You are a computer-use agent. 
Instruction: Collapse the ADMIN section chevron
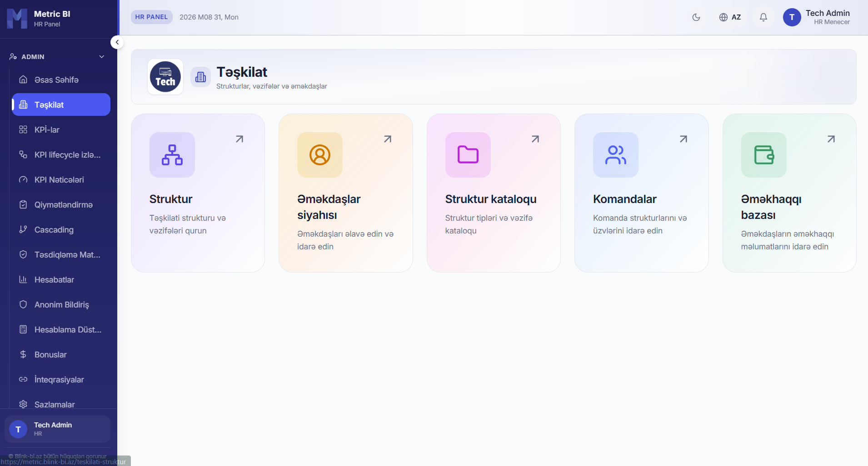[x=102, y=57]
